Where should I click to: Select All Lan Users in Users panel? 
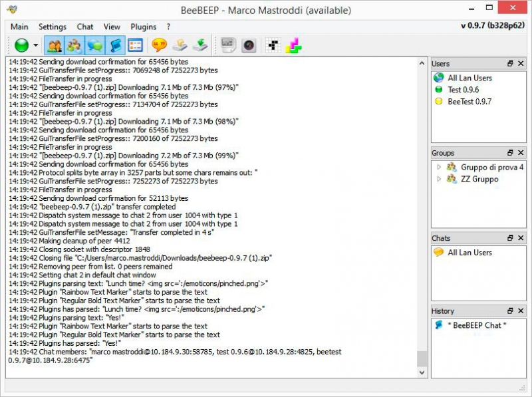click(x=469, y=78)
